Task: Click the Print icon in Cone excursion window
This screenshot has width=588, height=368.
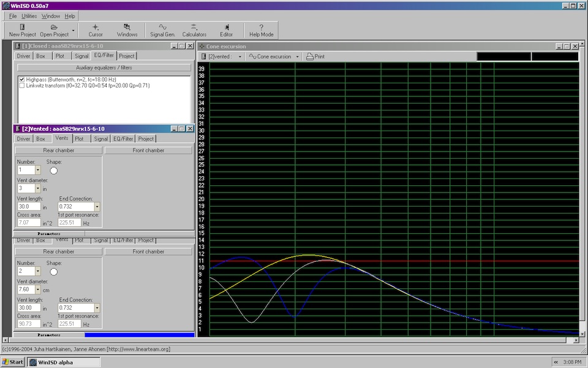Action: tap(310, 56)
